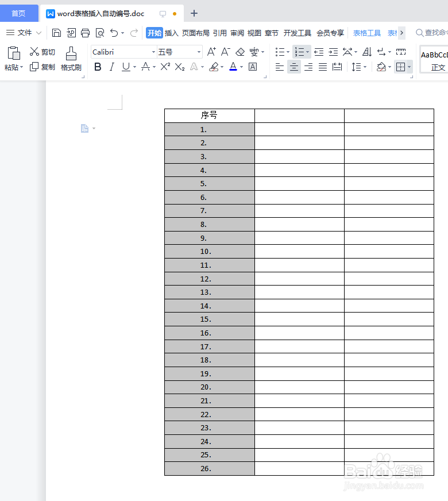Apply superscript X² formatting
The width and height of the screenshot is (448, 501).
tap(165, 67)
